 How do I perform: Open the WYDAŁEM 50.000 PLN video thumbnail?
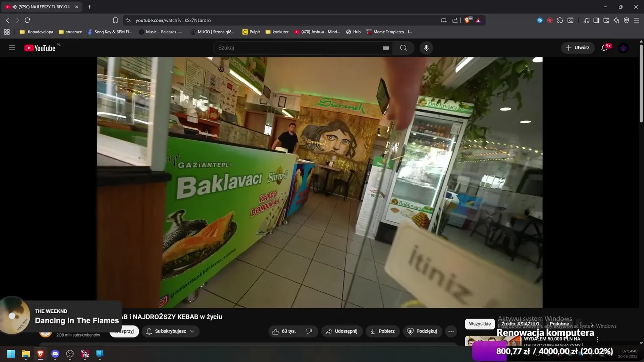493,341
